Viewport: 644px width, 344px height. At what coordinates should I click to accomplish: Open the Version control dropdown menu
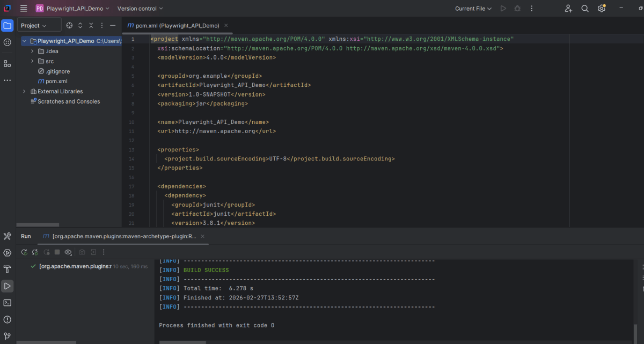(x=140, y=9)
